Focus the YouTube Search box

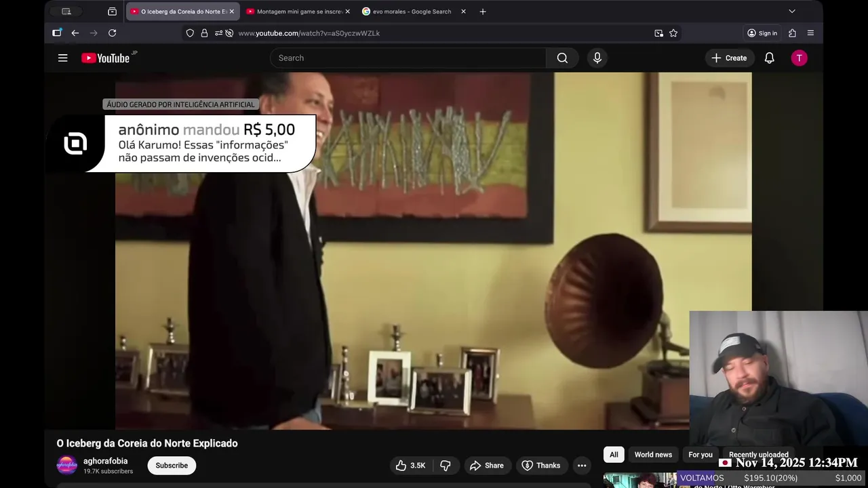[408, 58]
